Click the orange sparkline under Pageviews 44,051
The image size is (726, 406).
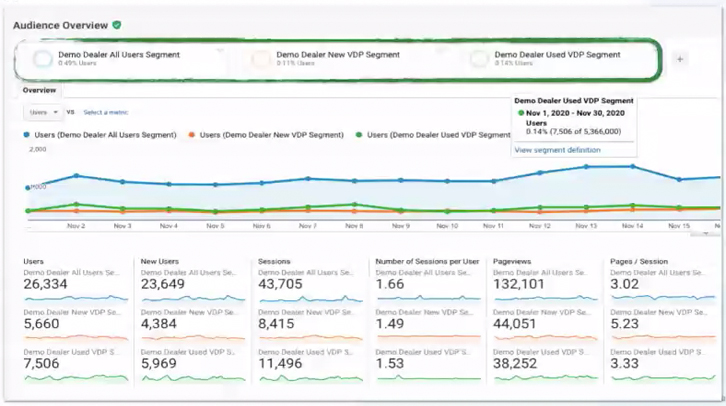[x=545, y=337]
